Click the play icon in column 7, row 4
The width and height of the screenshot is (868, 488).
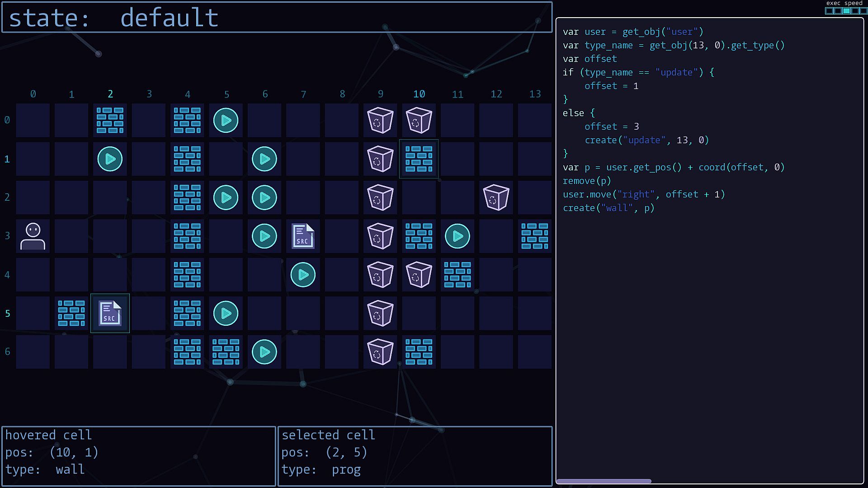(x=303, y=275)
